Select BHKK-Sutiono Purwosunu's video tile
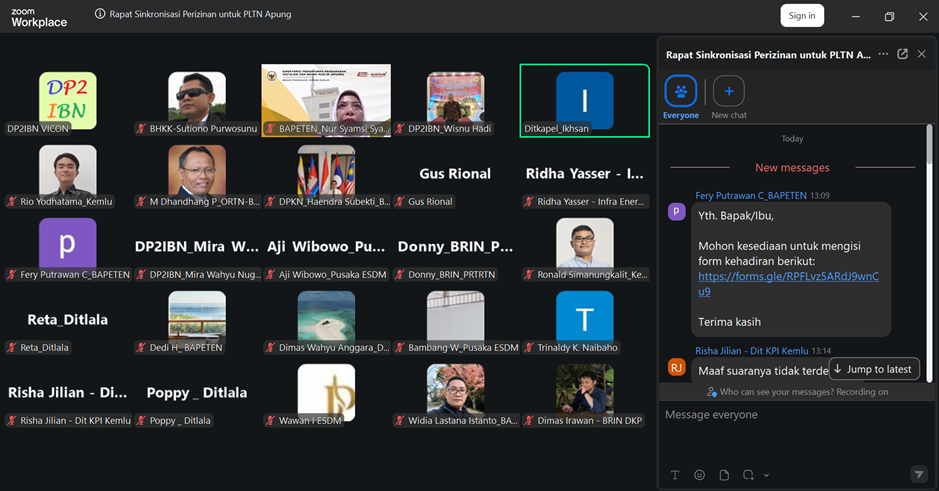The height and width of the screenshot is (491, 939). (197, 101)
